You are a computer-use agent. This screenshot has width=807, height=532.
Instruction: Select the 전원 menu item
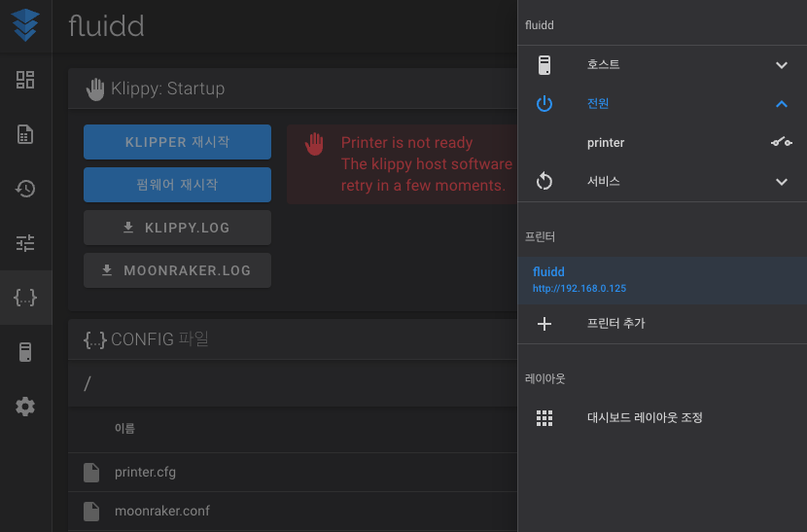tap(662, 103)
